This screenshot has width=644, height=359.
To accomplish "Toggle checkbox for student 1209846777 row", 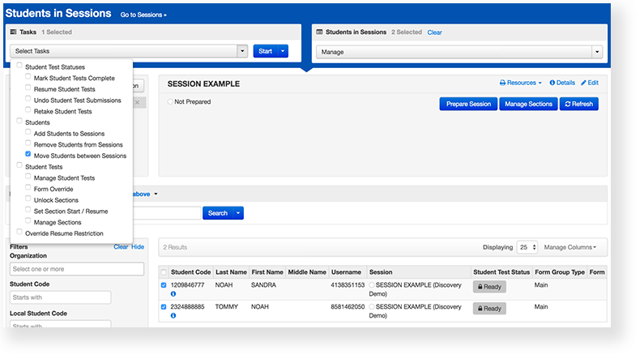I will (164, 285).
